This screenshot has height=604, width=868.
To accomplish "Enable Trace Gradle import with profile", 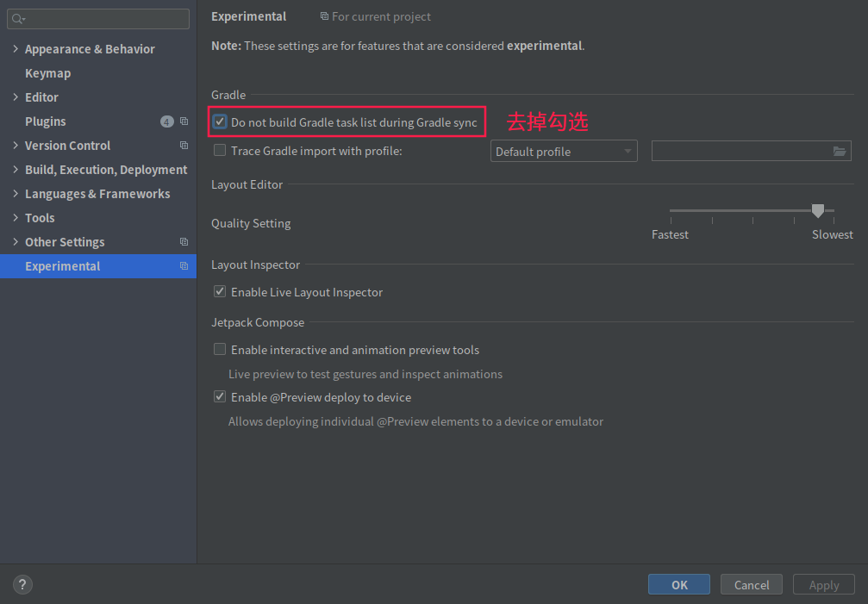I will (x=220, y=150).
